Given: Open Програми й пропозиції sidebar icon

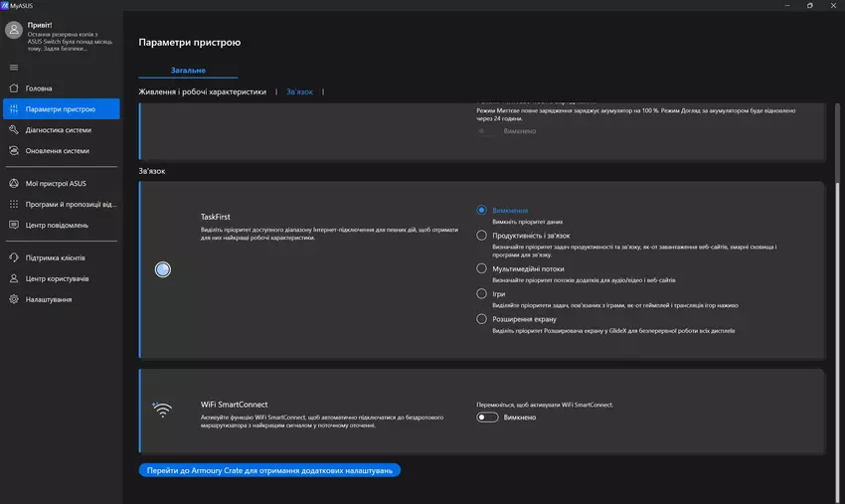Looking at the screenshot, I should pos(14,204).
